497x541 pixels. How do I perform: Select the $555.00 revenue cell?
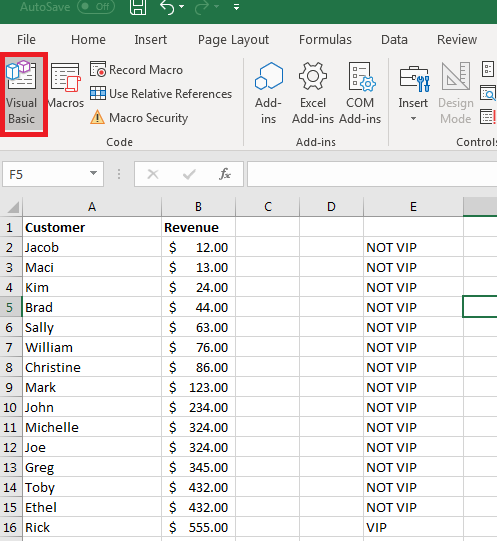coord(198,527)
